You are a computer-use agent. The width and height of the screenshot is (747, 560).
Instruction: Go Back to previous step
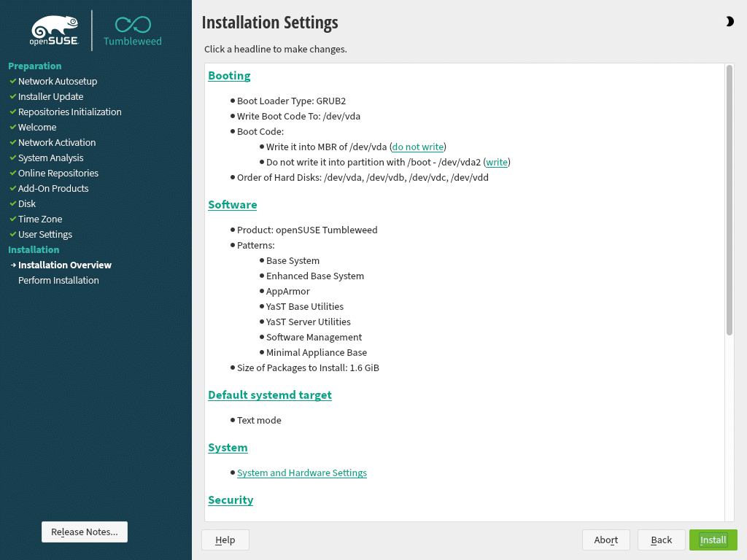pos(661,540)
